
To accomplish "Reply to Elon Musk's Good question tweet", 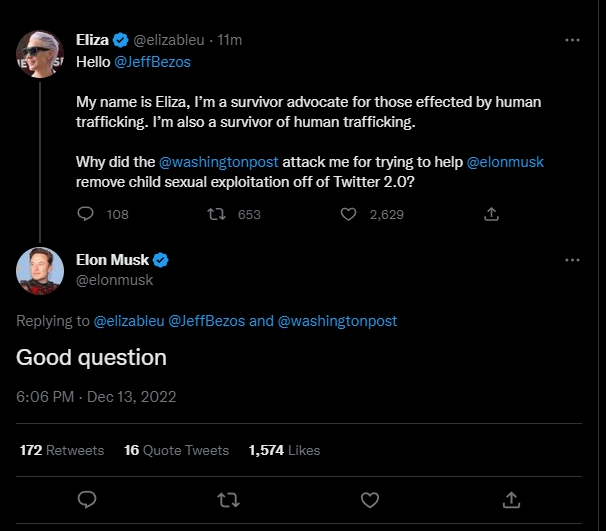I will [x=87, y=498].
